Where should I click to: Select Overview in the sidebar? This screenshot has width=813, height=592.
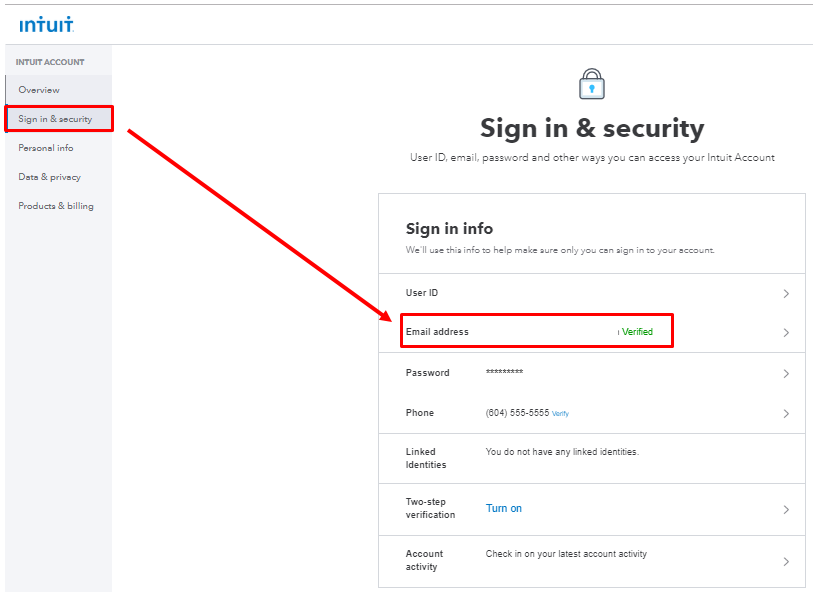click(x=39, y=90)
